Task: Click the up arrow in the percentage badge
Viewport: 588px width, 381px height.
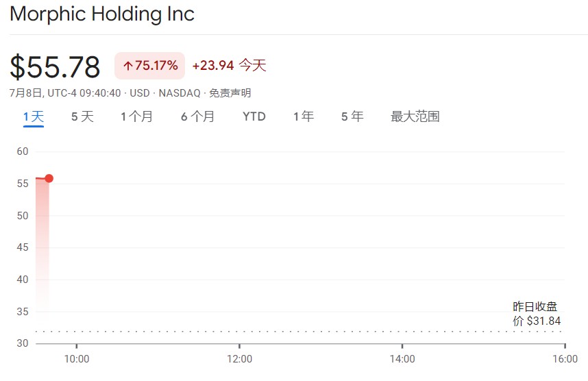Action: tap(127, 66)
